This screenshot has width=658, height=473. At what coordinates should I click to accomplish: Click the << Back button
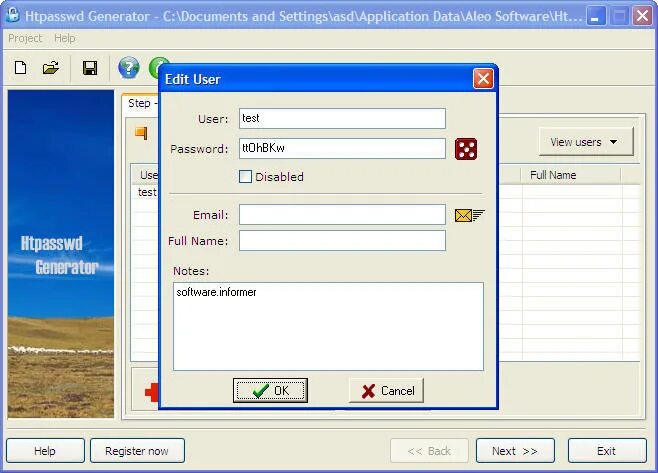429,451
